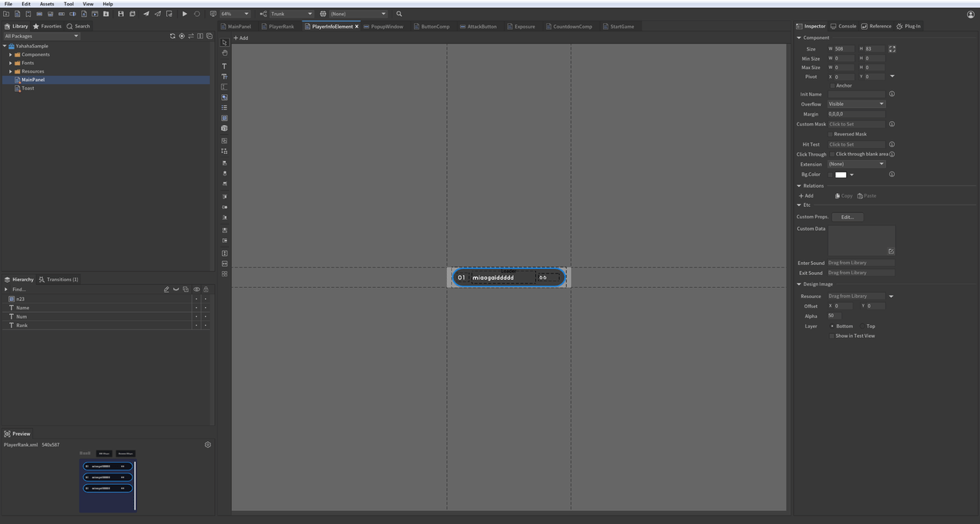Image resolution: width=980 pixels, height=524 pixels.
Task: Open the Overflow dropdown
Action: click(856, 104)
